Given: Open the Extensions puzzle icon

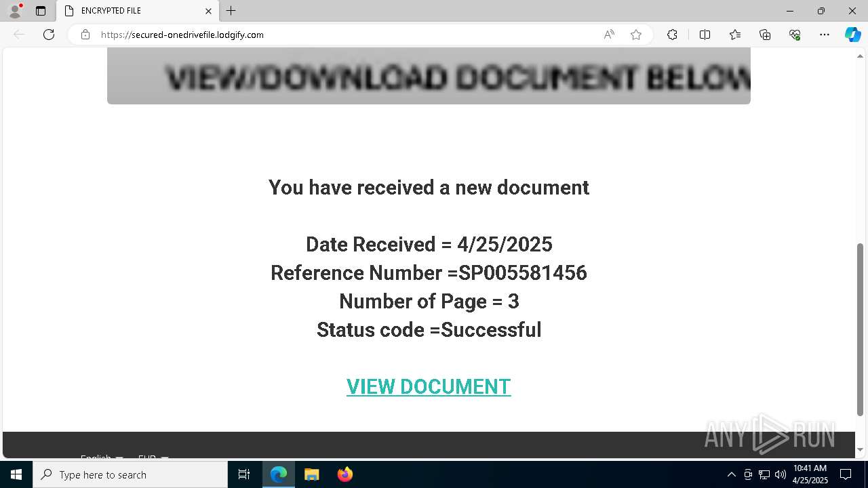Looking at the screenshot, I should point(672,35).
